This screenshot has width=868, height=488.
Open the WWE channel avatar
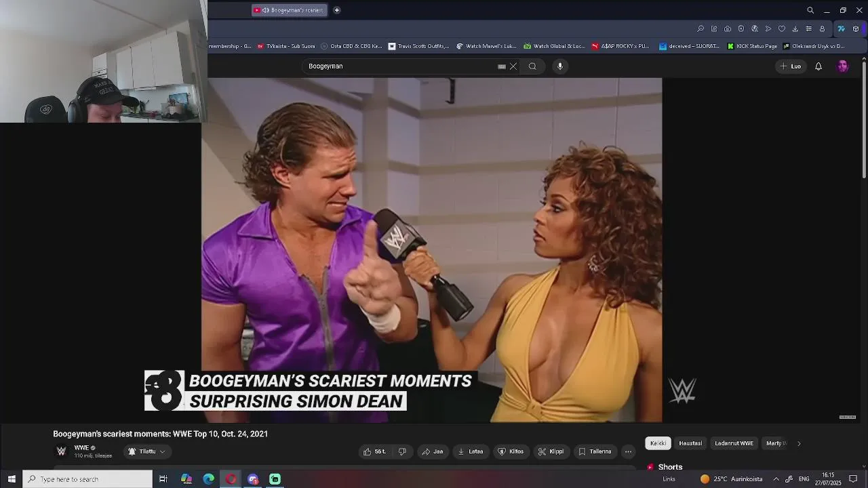[61, 451]
